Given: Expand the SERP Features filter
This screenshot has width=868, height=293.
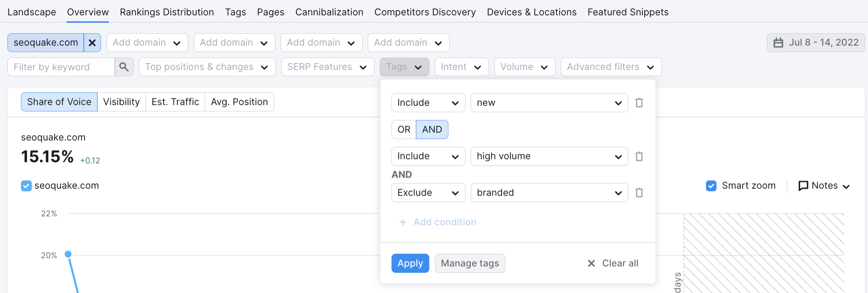Looking at the screenshot, I should pyautogui.click(x=327, y=67).
